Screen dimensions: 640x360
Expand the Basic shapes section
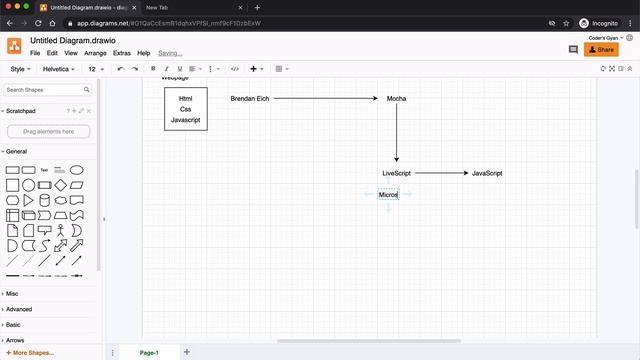click(x=13, y=324)
